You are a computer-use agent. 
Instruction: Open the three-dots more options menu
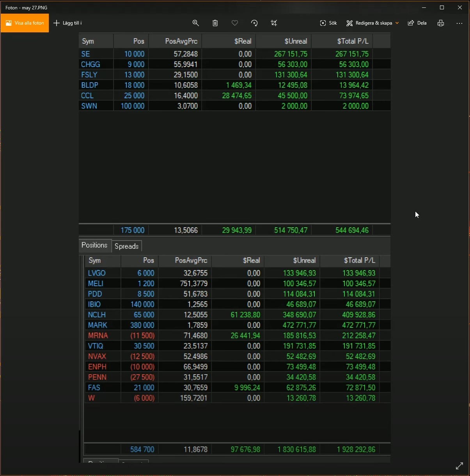click(x=459, y=23)
